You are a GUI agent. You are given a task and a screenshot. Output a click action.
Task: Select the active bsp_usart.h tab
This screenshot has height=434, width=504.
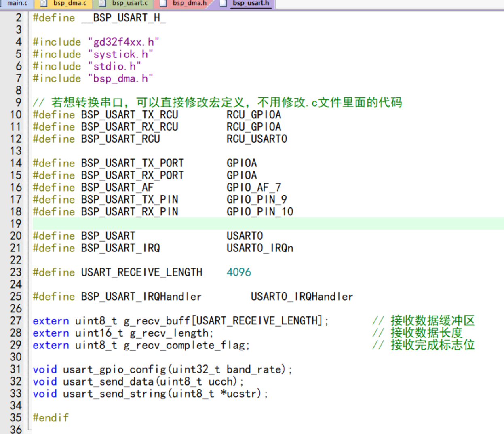pyautogui.click(x=251, y=3)
